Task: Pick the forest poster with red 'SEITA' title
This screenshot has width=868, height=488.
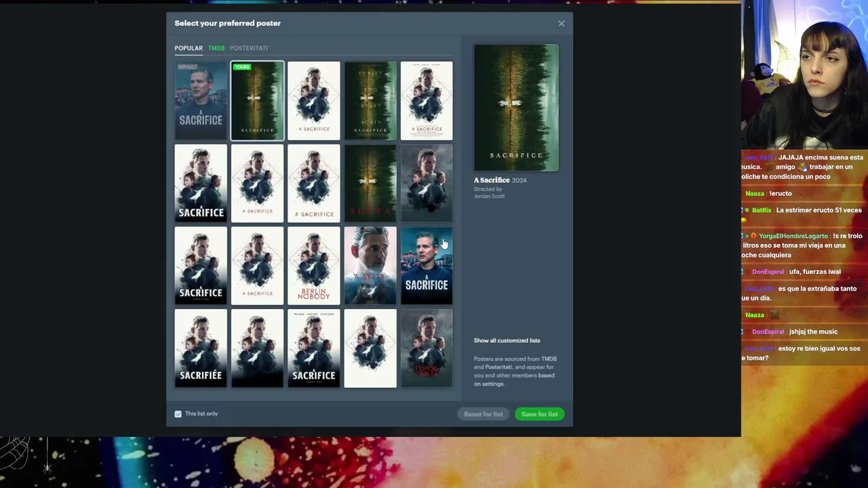Action: pyautogui.click(x=370, y=184)
